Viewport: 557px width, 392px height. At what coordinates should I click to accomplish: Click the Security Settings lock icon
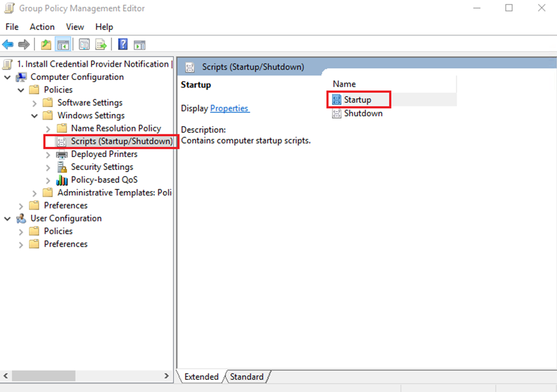62,167
